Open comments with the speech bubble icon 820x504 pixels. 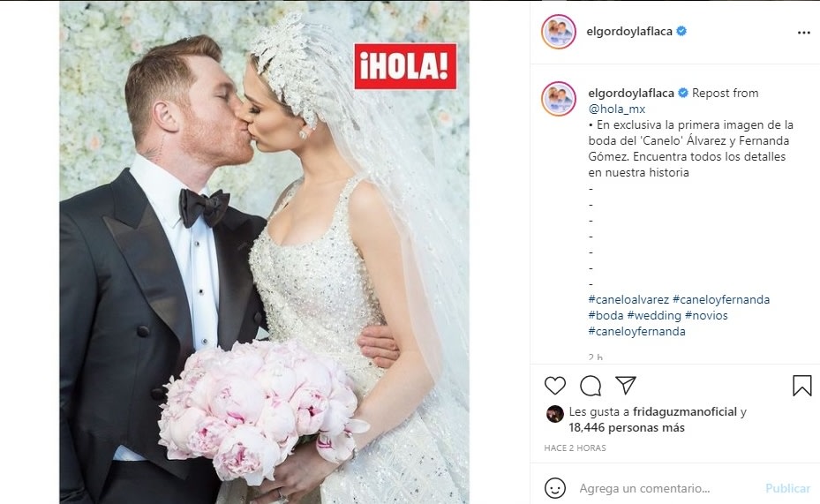[591, 386]
